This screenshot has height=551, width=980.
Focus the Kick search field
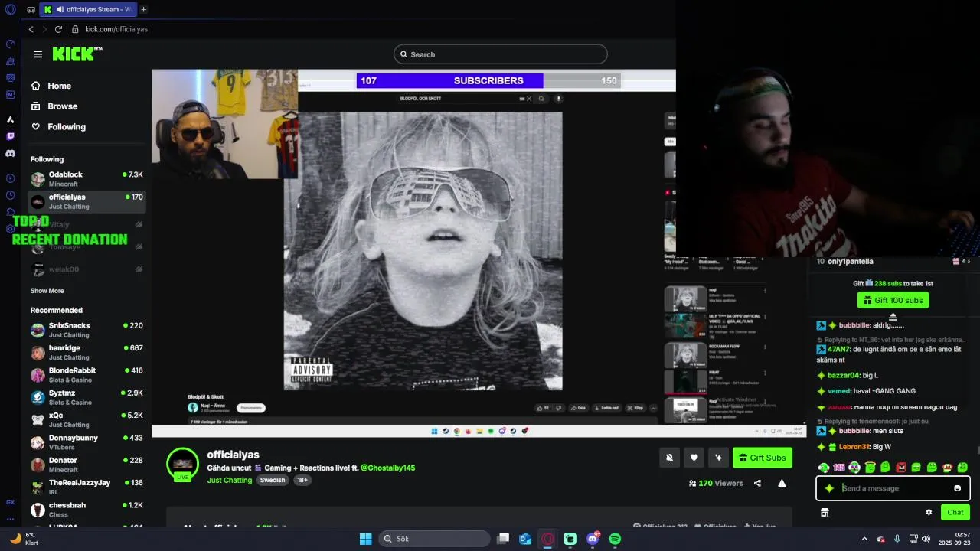pyautogui.click(x=501, y=54)
